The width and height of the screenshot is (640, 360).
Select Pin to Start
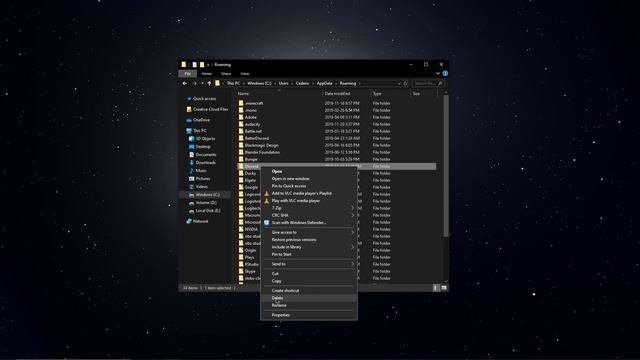[x=309, y=254]
